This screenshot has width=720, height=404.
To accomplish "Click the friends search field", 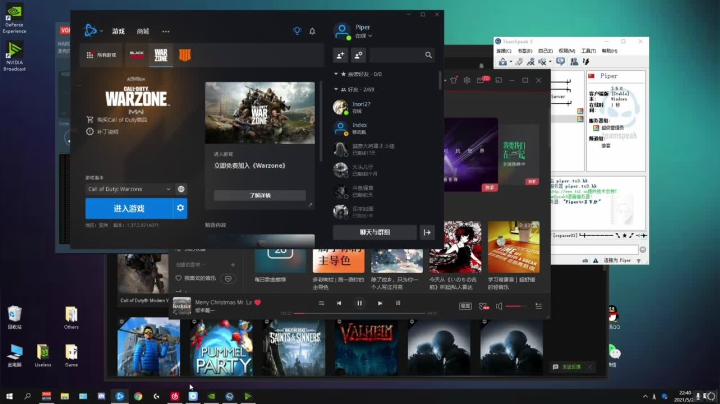I will (402, 55).
